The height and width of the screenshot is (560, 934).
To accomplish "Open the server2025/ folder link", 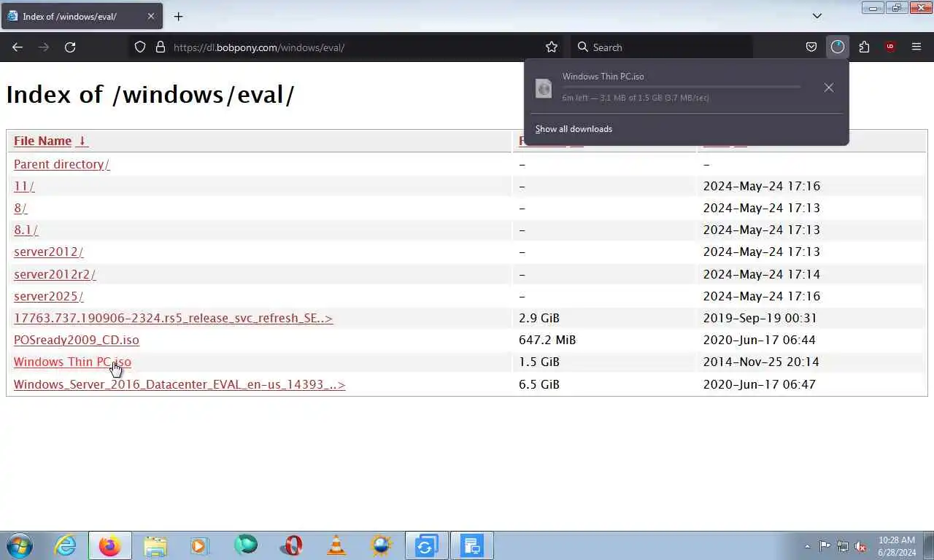I will [x=48, y=296].
